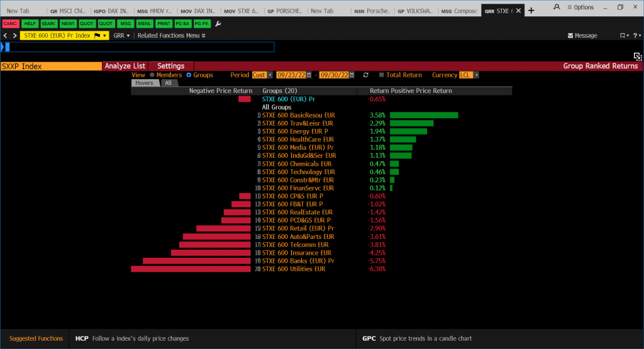
Task: Open the Settings menu
Action: (x=171, y=66)
